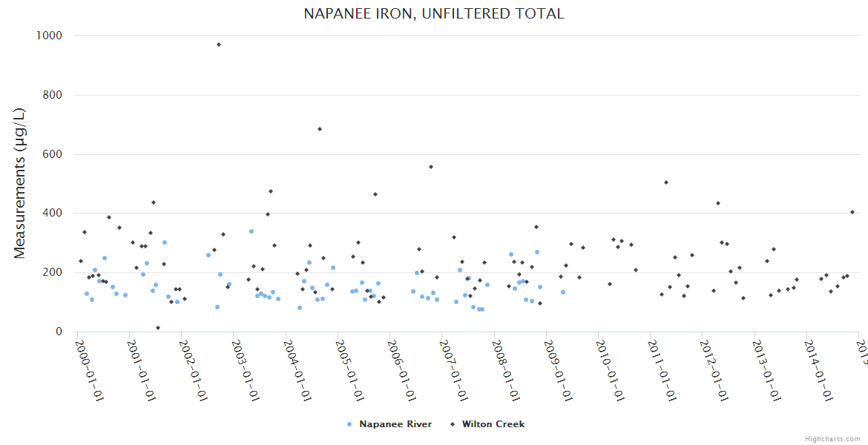
Task: Select the Wilton Creek point near 557 in 2006
Action: [431, 167]
